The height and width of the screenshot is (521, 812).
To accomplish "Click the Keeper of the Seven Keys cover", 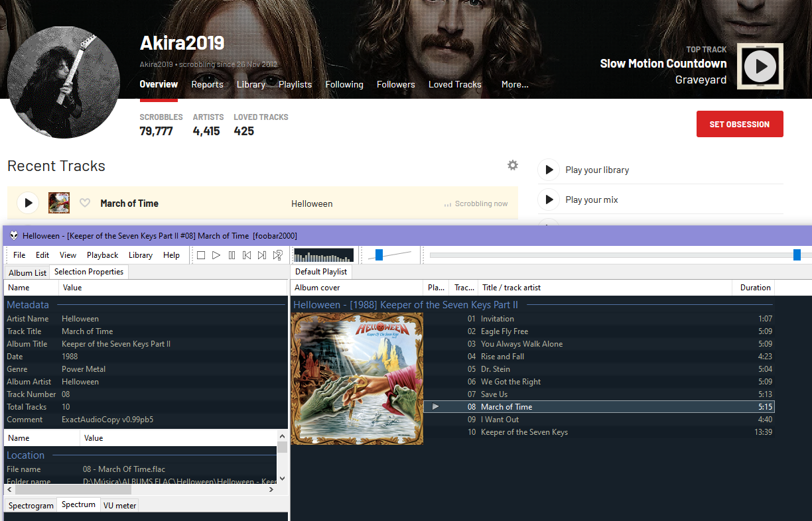I will 357,378.
